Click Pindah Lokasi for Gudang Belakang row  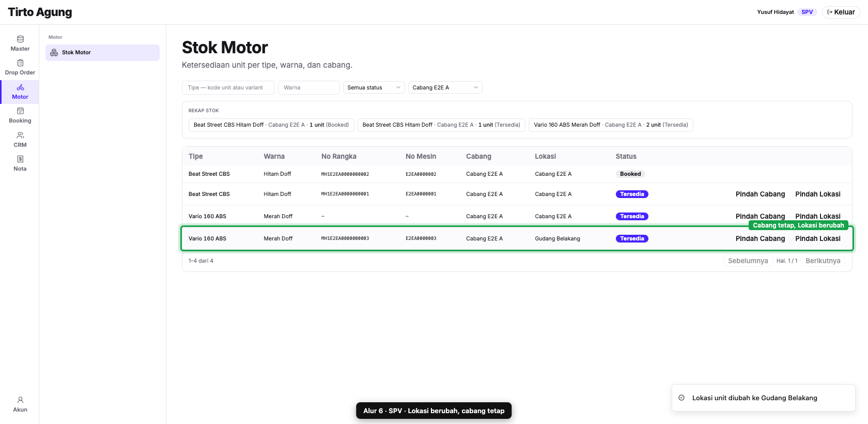818,238
